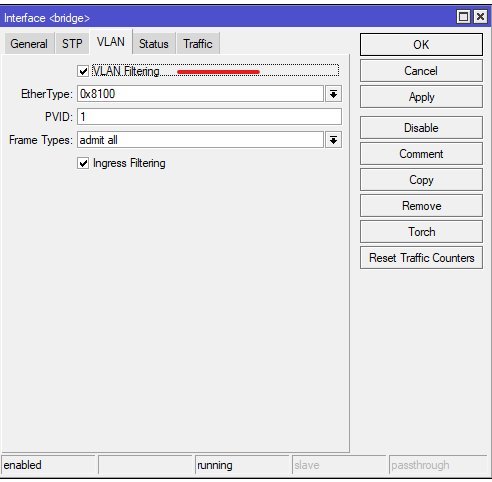Click the Cancel button
This screenshot has height=482, width=492.
[421, 71]
